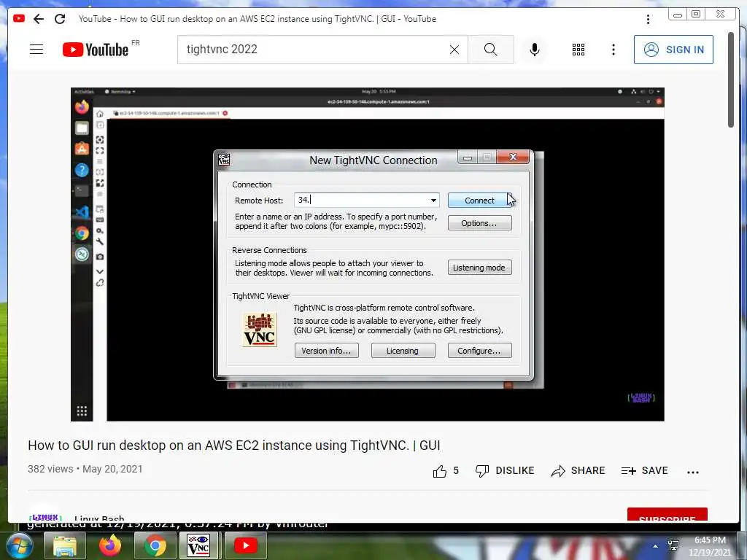Start voice search with the microphone
The height and width of the screenshot is (560, 747).
point(535,50)
